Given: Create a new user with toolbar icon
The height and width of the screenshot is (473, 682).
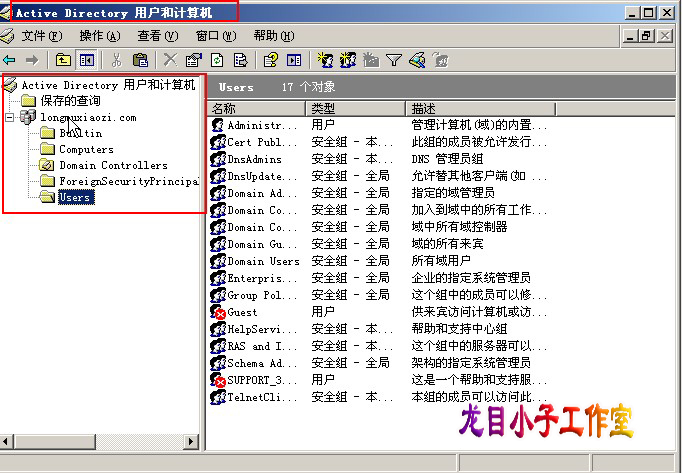Looking at the screenshot, I should [325, 60].
